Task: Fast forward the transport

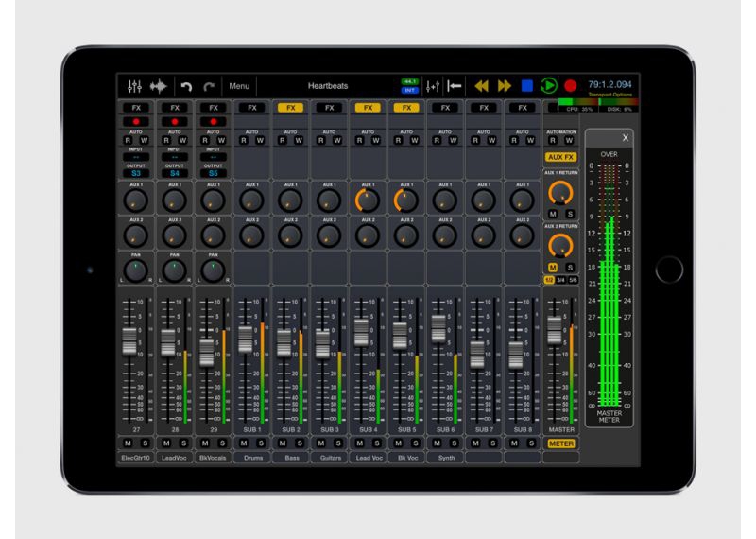Action: (505, 86)
